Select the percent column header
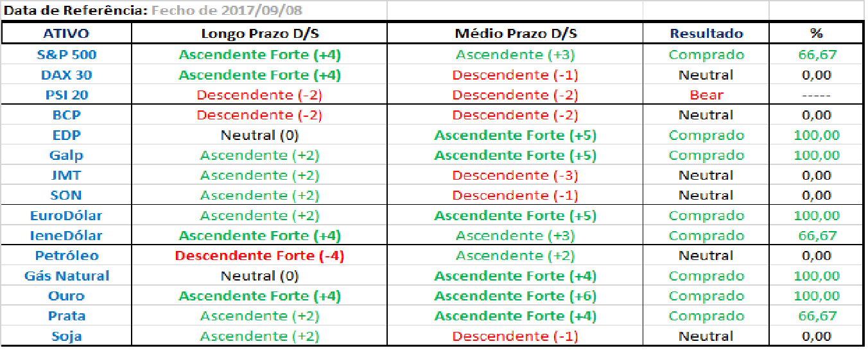 tap(817, 33)
